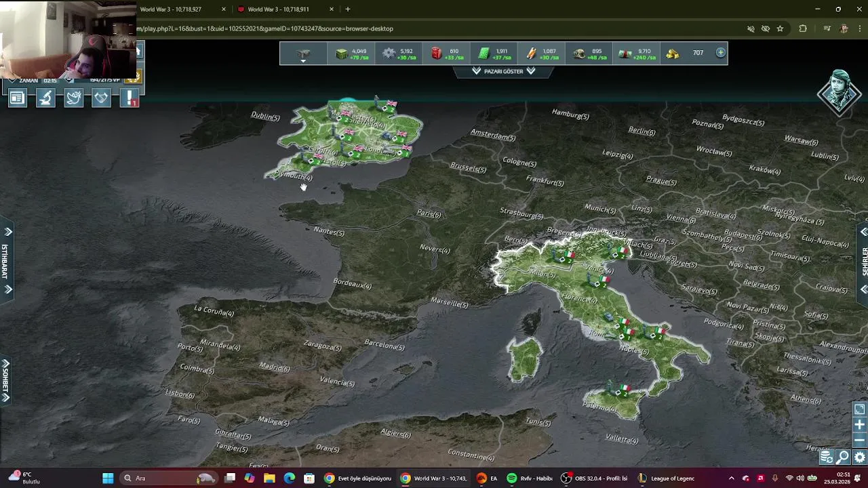Viewport: 868px width, 488px height.
Task: Expand the PAZARI GÖSTER market panel
Action: coord(503,71)
